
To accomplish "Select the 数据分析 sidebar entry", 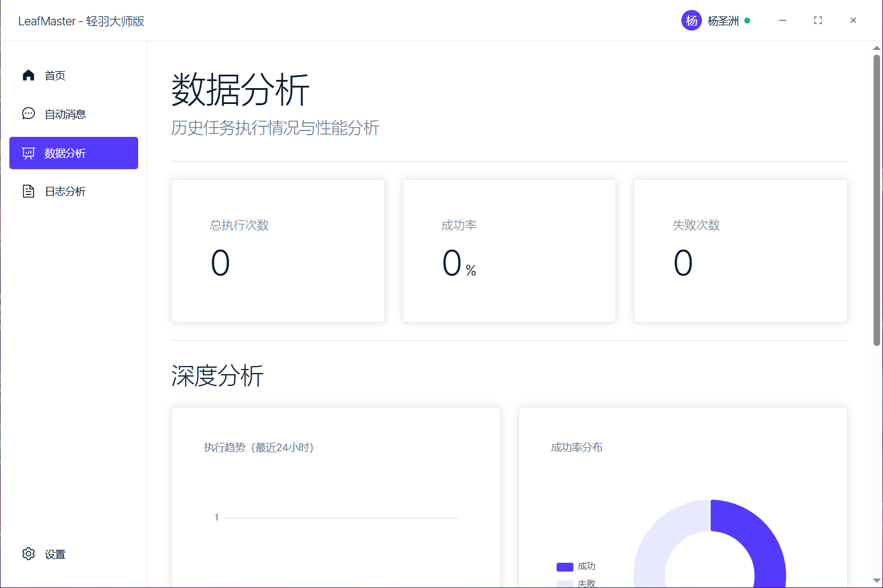I will point(73,153).
